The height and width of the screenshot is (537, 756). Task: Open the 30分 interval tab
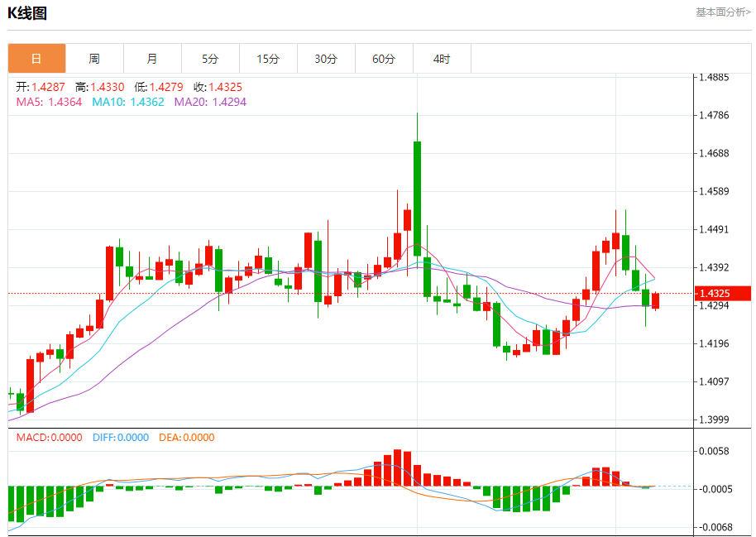326,59
